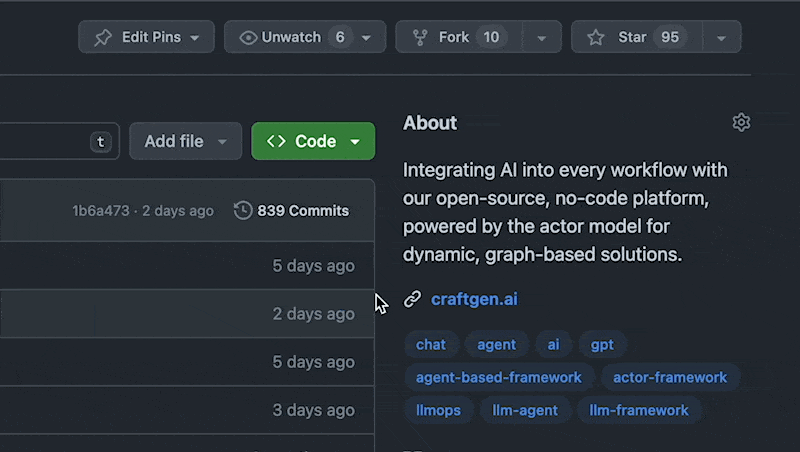Open the craftgen.ai website link

tap(474, 299)
